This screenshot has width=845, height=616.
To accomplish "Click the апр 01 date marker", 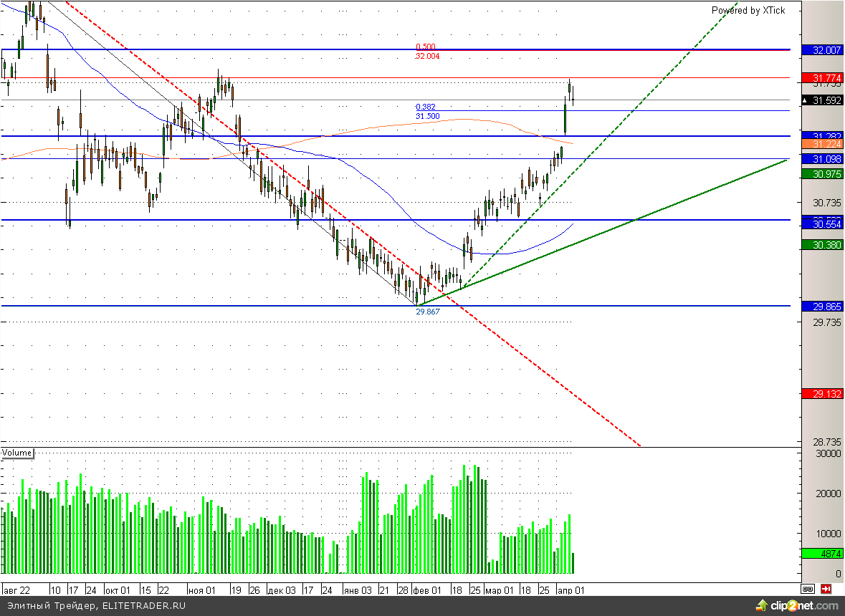I will coord(571,591).
